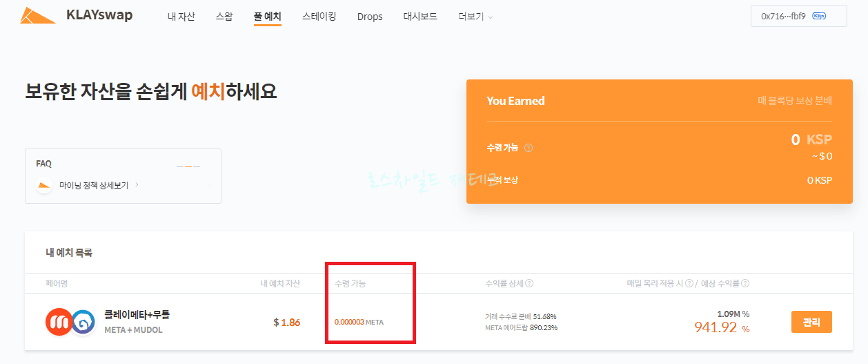Viewport: 868px width, 364px height.
Task: Click the KLAYswap orange logo icon
Action: pos(38,15)
